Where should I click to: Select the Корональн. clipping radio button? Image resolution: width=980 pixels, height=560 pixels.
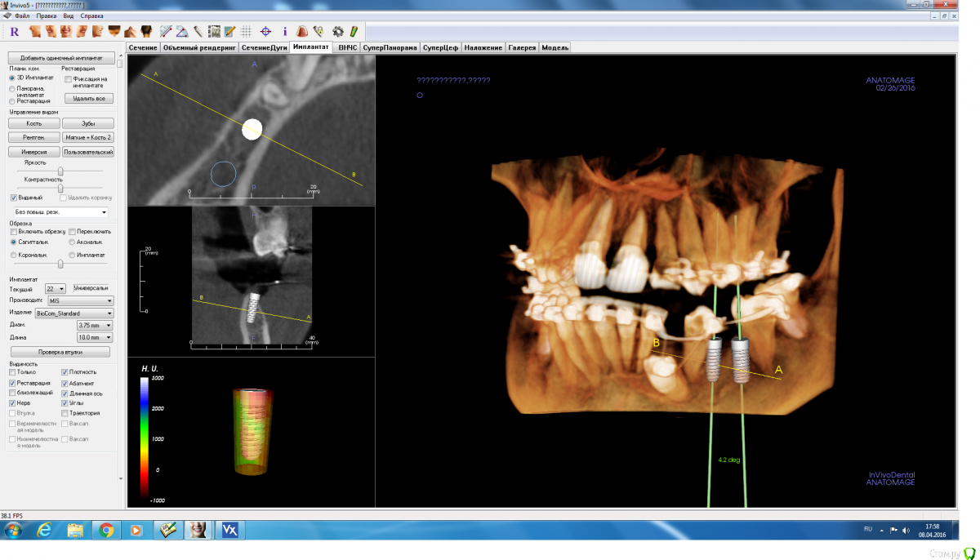[13, 255]
